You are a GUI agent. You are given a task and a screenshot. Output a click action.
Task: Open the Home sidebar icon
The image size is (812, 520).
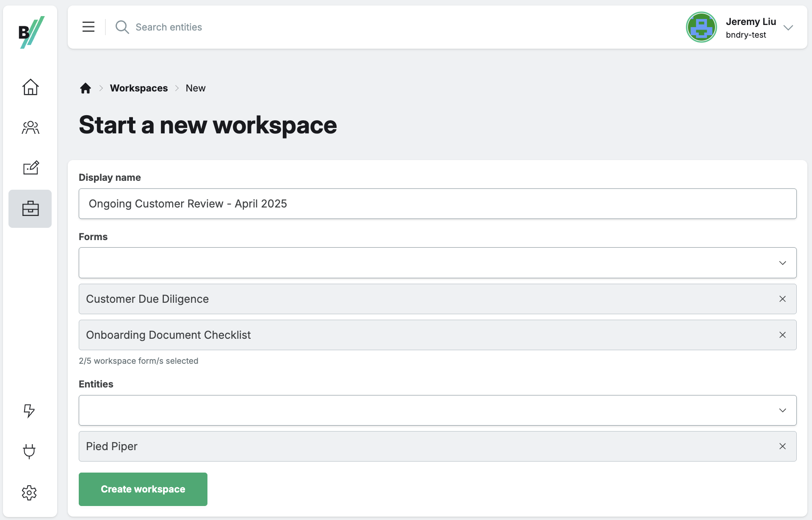tap(30, 87)
